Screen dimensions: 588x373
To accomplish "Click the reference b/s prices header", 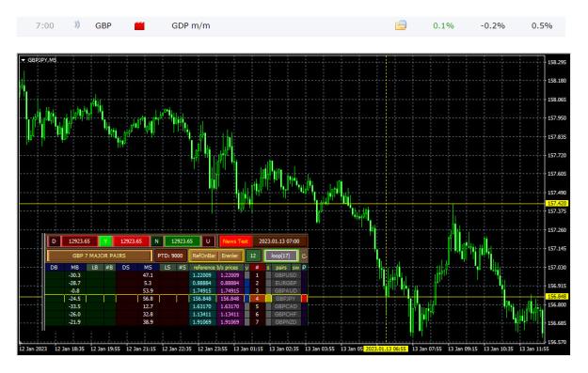I will tap(216, 268).
